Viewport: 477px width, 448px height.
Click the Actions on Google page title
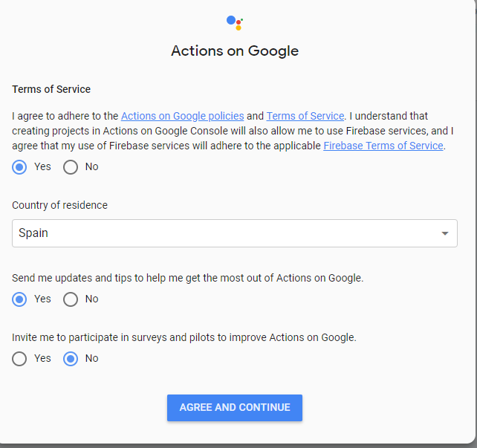tap(235, 51)
